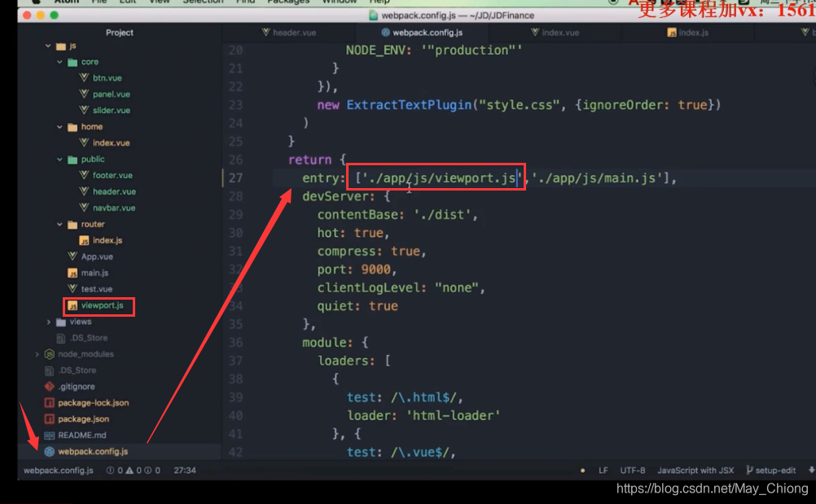Click the 'clientLogLevel: "none",' code line
Screen dimensions: 816x504
click(401, 287)
